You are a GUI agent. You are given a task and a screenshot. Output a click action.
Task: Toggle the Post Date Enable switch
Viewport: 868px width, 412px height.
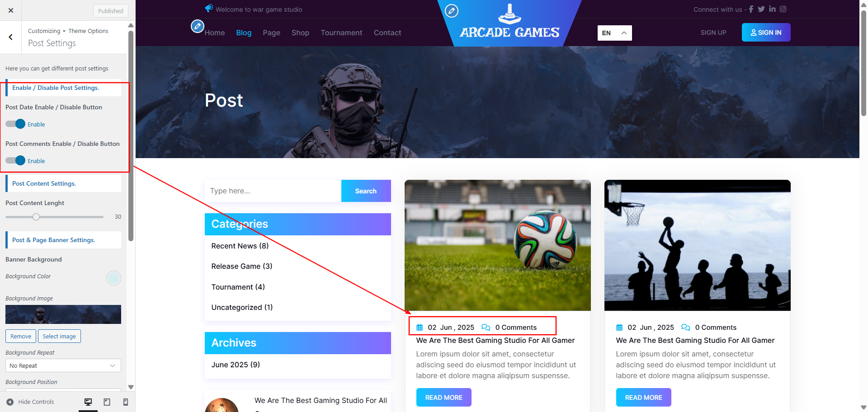(15, 124)
